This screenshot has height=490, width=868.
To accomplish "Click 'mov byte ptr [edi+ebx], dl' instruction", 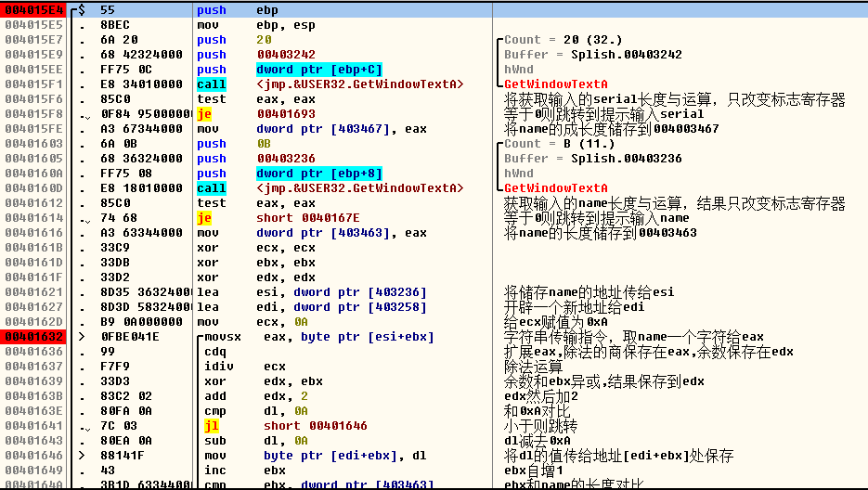I will point(316,456).
